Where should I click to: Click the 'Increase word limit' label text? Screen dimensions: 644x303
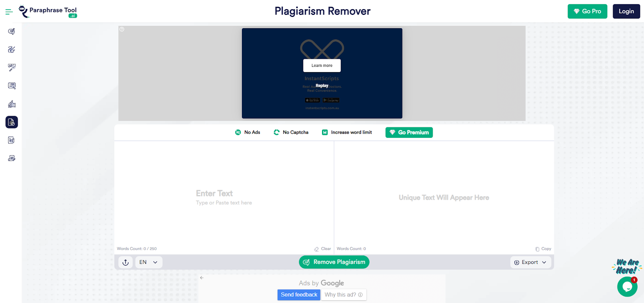[351, 133]
